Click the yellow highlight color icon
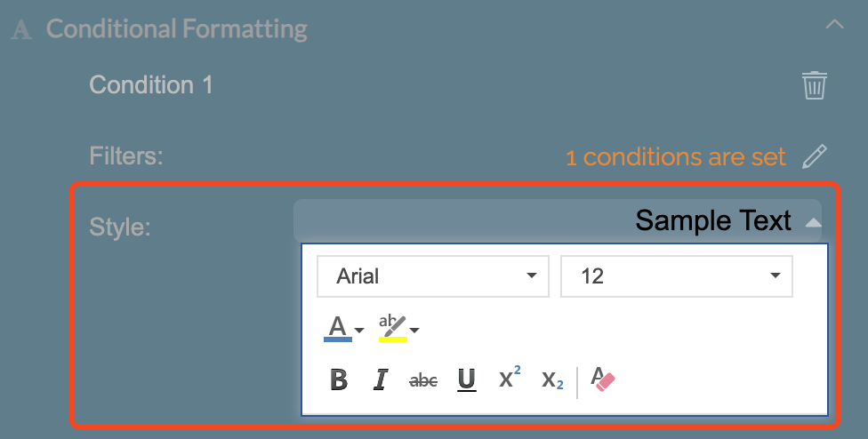The image size is (868, 439). click(x=392, y=328)
